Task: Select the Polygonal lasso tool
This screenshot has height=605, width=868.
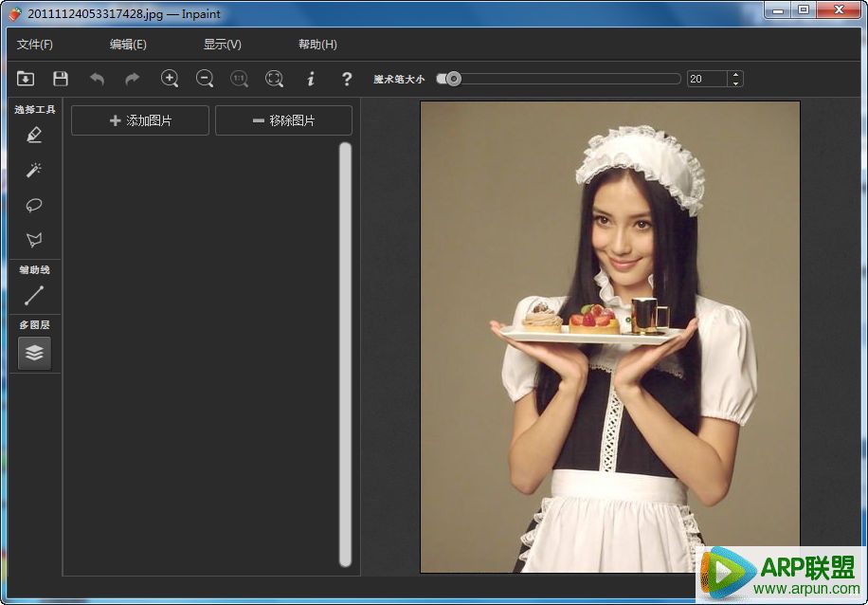Action: 34,240
